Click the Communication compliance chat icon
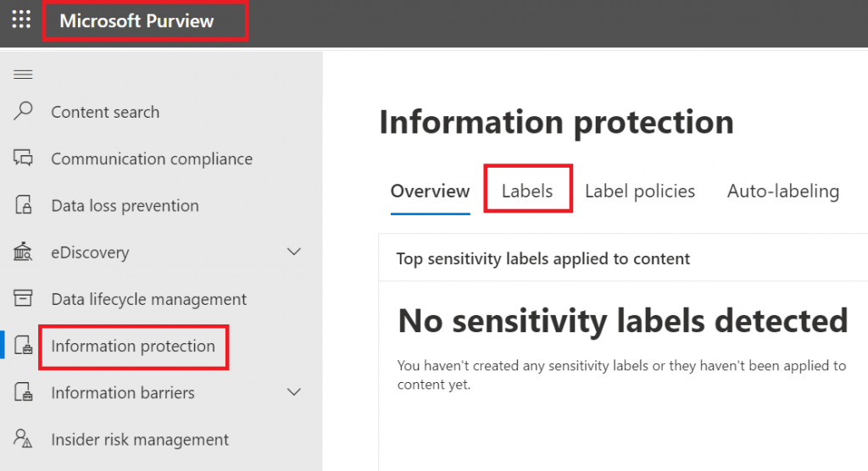Screen dimensions: 868x471 (23, 158)
